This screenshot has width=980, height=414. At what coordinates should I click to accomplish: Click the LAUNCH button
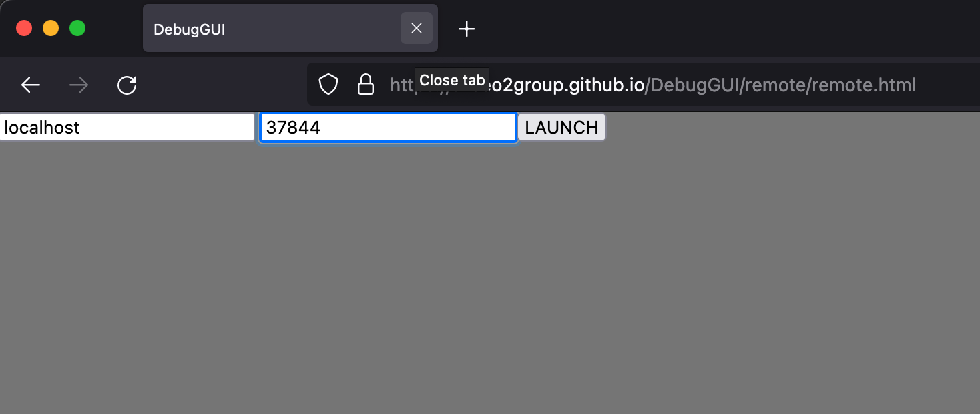click(x=561, y=127)
